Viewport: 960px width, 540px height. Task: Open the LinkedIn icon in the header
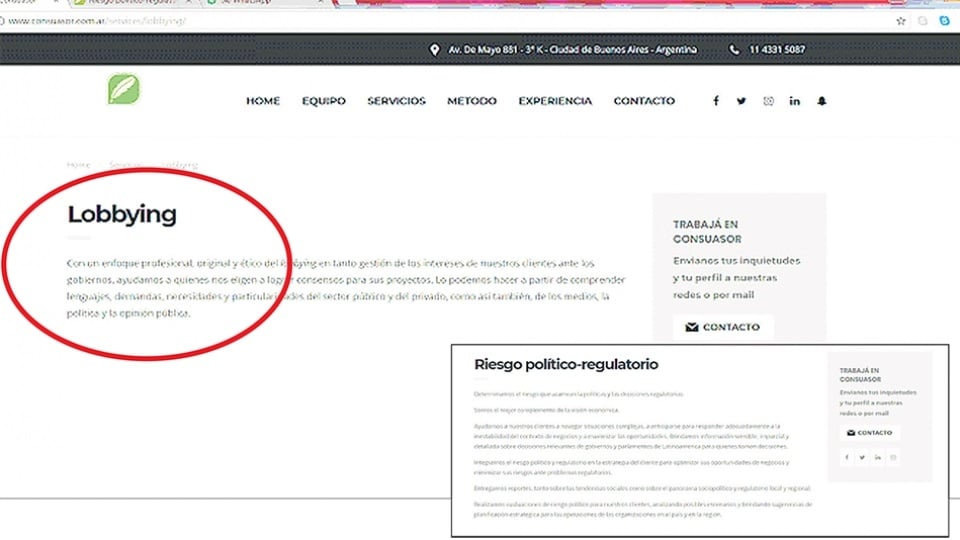[795, 101]
